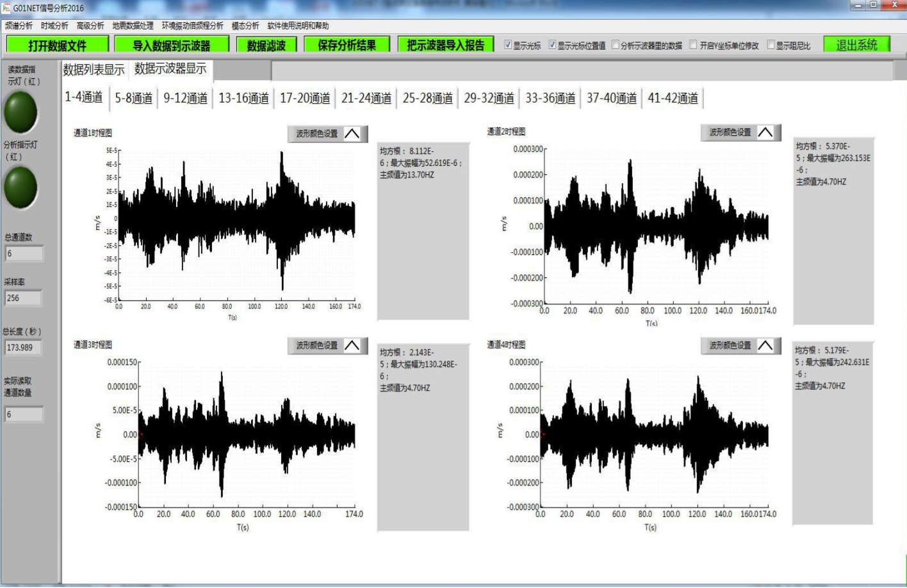Click the 采样率 input field
Screen dimensions: 907x588
tap(24, 298)
